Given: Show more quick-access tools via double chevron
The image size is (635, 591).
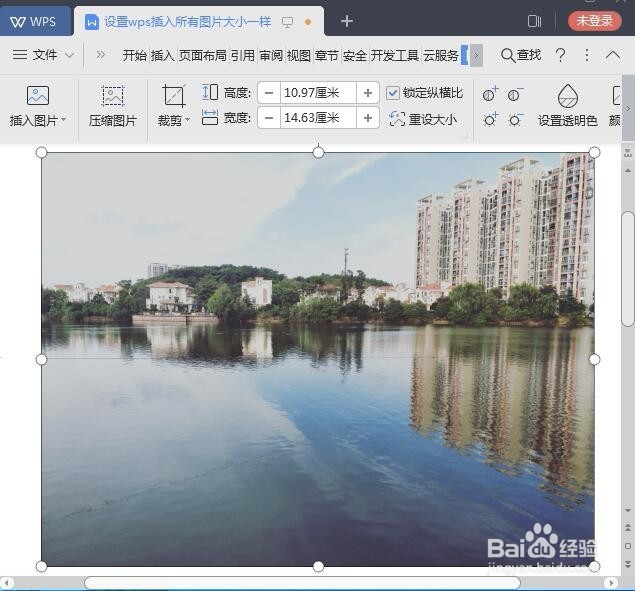Looking at the screenshot, I should point(100,54).
